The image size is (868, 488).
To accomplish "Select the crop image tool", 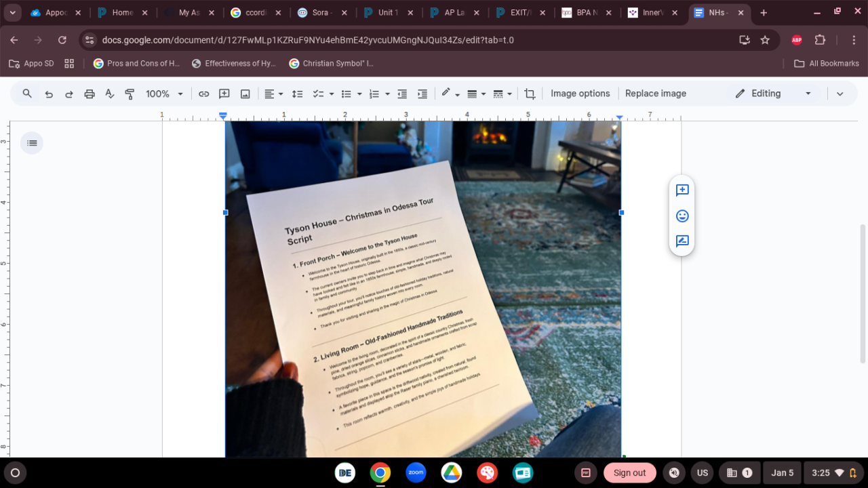I will pyautogui.click(x=530, y=94).
